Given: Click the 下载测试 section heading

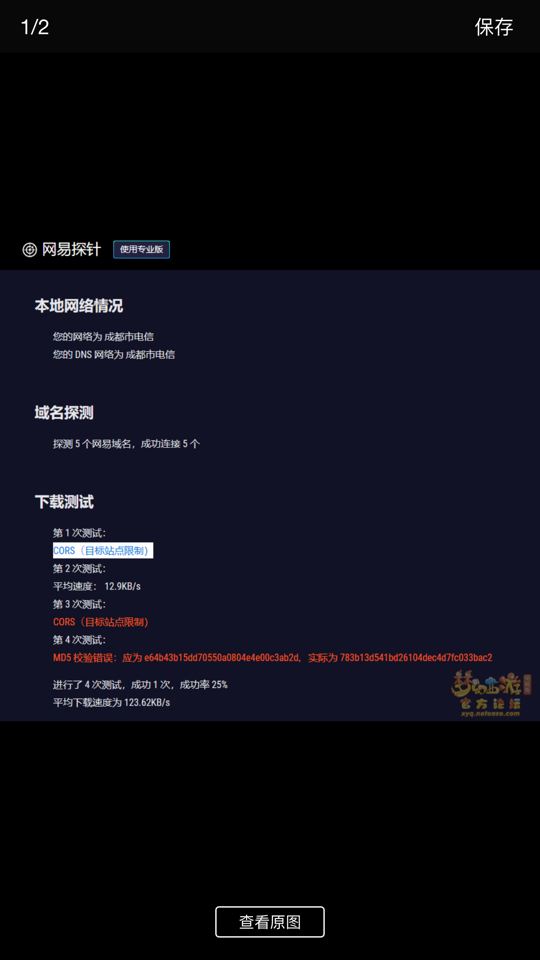Looking at the screenshot, I should click(x=64, y=502).
